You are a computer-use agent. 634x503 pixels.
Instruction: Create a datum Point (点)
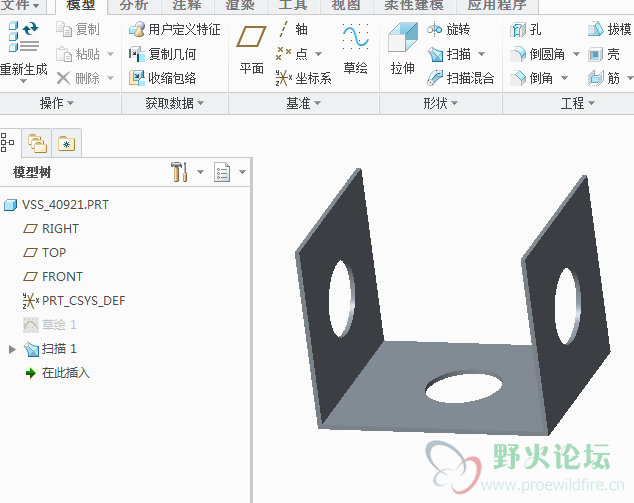tap(292, 54)
